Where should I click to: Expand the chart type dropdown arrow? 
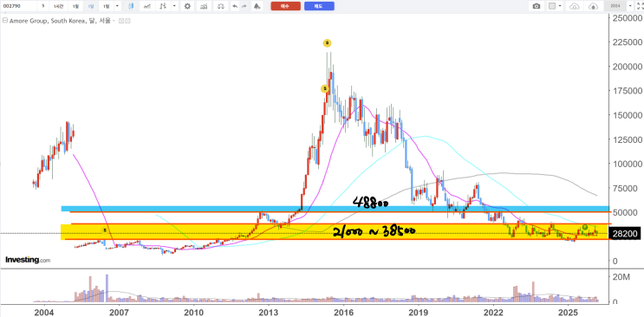(x=175, y=6)
